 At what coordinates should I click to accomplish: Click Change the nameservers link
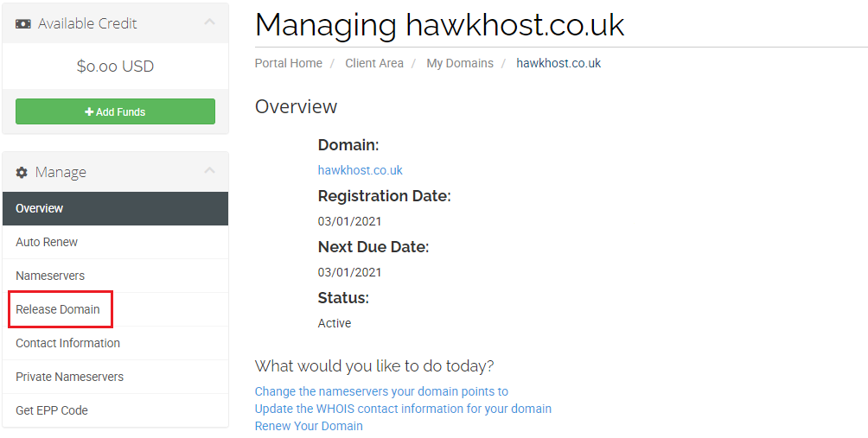(381, 391)
